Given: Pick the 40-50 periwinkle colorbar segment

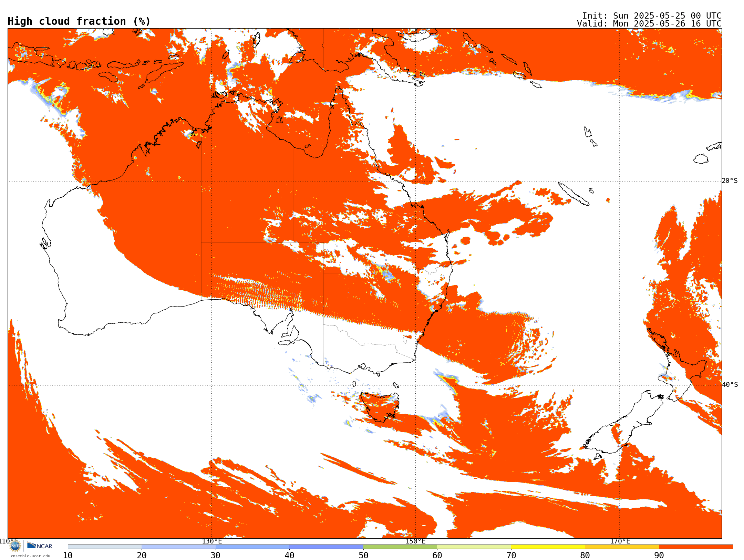Looking at the screenshot, I should 326,547.
